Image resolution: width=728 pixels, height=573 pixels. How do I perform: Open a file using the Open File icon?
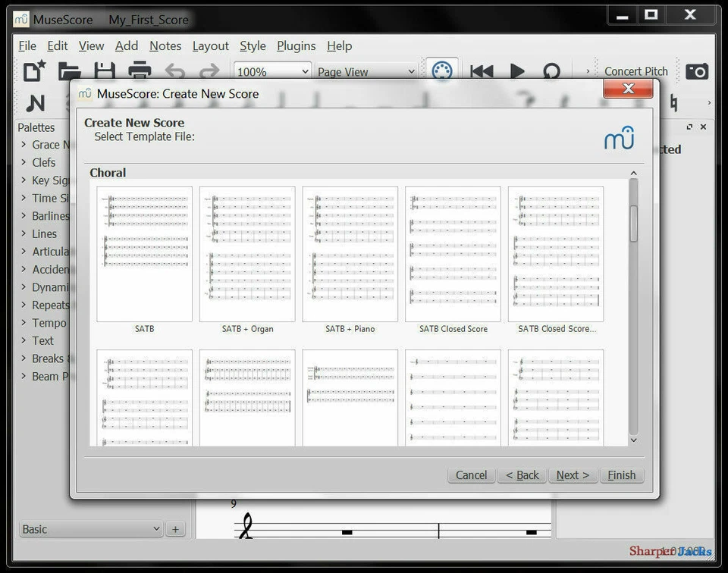click(70, 70)
